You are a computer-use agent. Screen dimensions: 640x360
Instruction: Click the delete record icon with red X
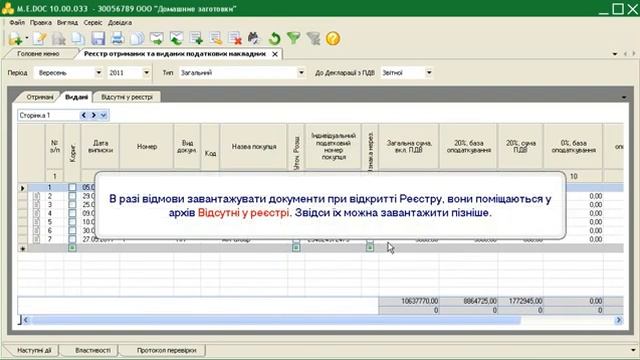tap(235, 39)
